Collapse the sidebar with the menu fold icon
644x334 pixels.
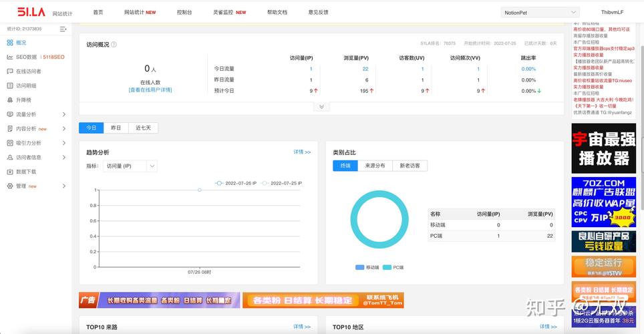click(x=63, y=29)
